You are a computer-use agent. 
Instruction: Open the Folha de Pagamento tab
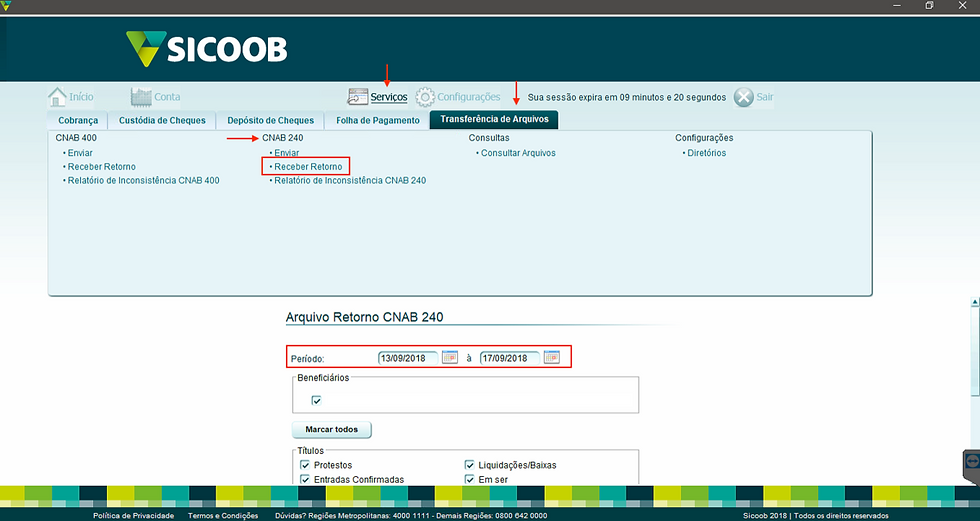(378, 121)
